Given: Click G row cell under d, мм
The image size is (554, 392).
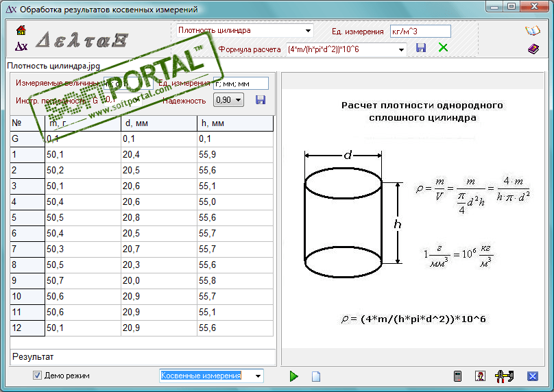Looking at the screenshot, I should 159,139.
